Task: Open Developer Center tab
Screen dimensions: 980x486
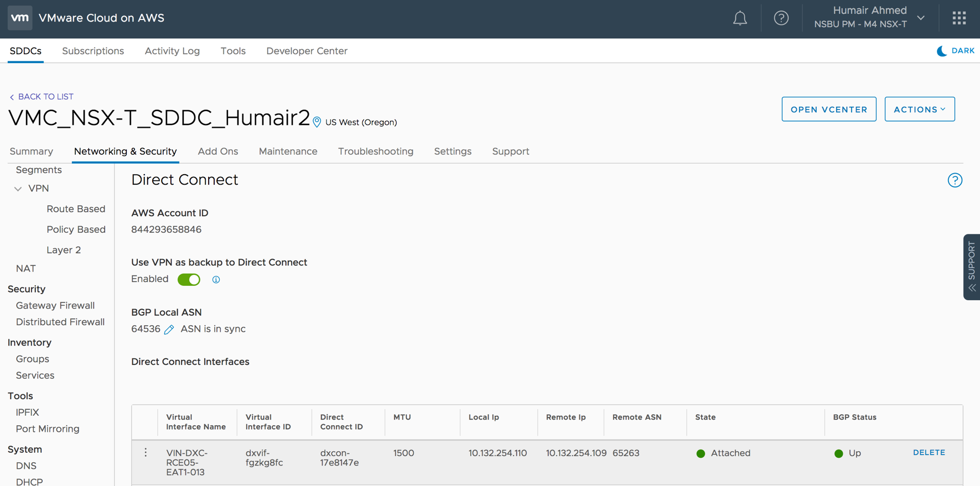Action: [x=307, y=51]
